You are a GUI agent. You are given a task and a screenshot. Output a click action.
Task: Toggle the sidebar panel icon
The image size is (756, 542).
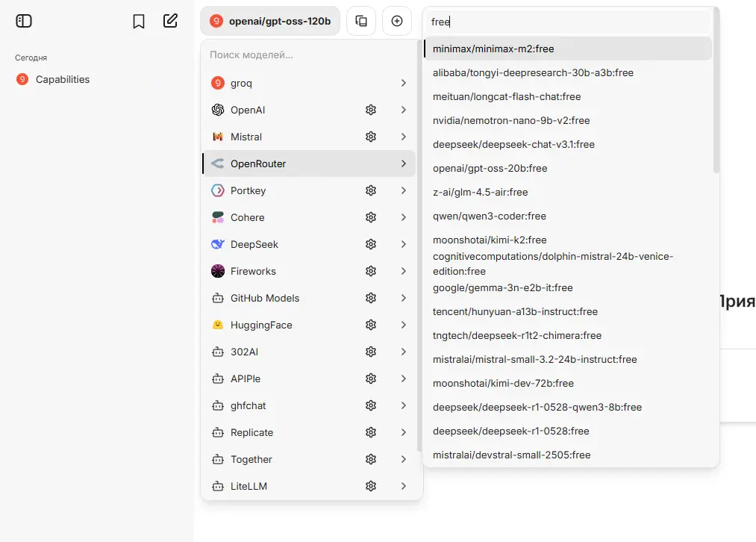coord(24,21)
